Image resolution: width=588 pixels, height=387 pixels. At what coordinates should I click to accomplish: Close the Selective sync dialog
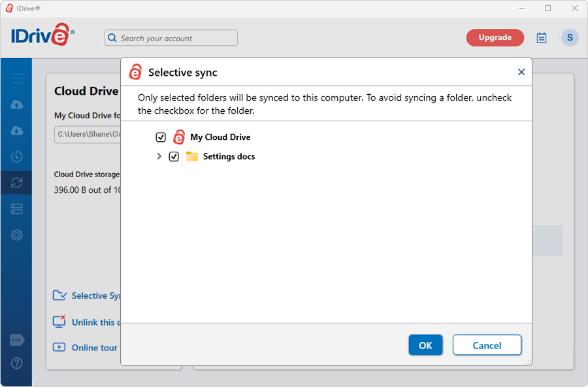521,72
